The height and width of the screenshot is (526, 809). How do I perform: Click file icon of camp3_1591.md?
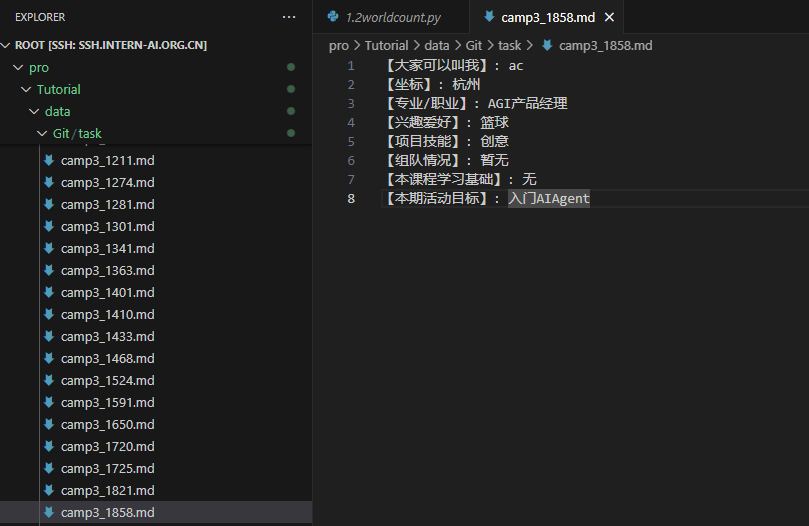click(49, 403)
